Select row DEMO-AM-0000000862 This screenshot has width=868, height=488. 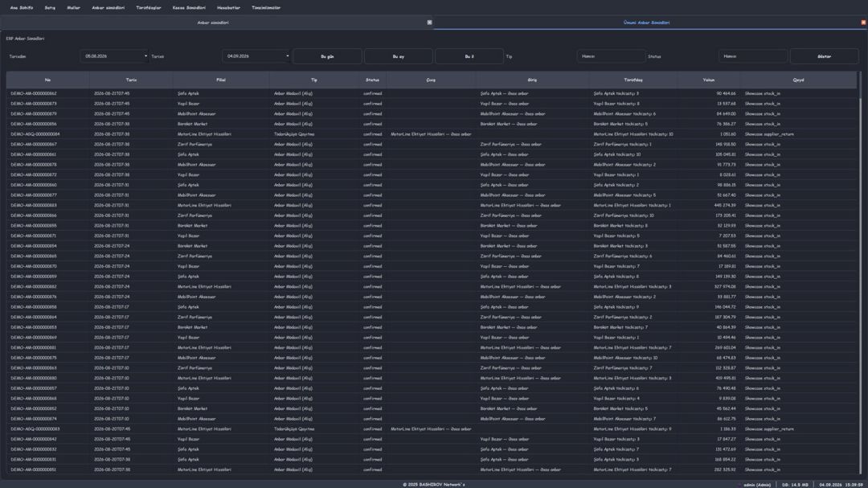pos(432,93)
